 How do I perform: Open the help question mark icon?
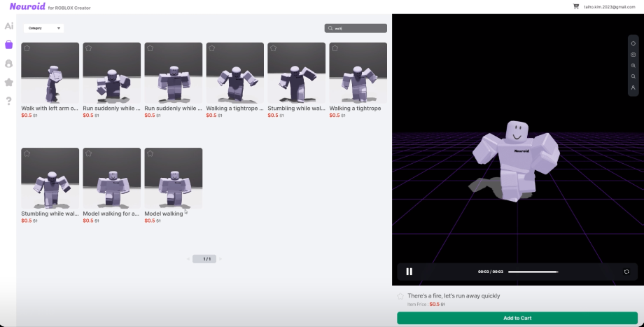9,101
